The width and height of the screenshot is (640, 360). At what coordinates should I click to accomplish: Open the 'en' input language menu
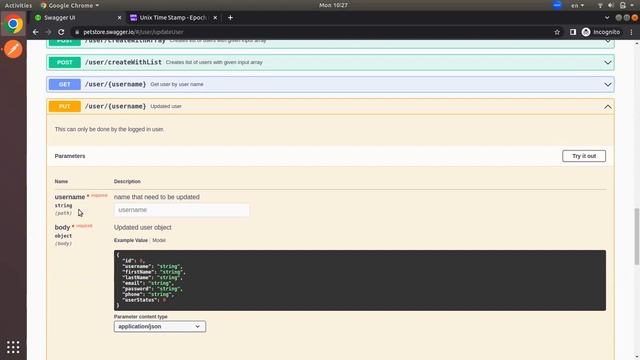pos(577,5)
